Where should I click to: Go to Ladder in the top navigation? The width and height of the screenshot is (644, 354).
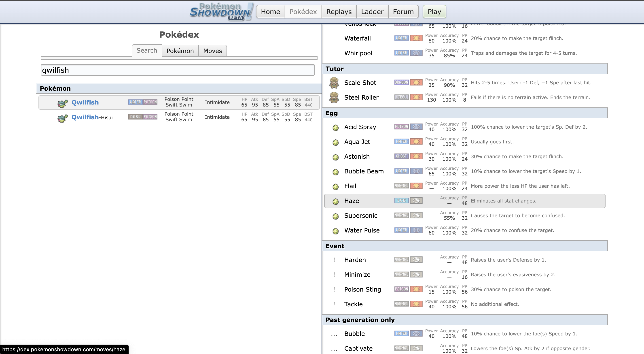(x=372, y=11)
